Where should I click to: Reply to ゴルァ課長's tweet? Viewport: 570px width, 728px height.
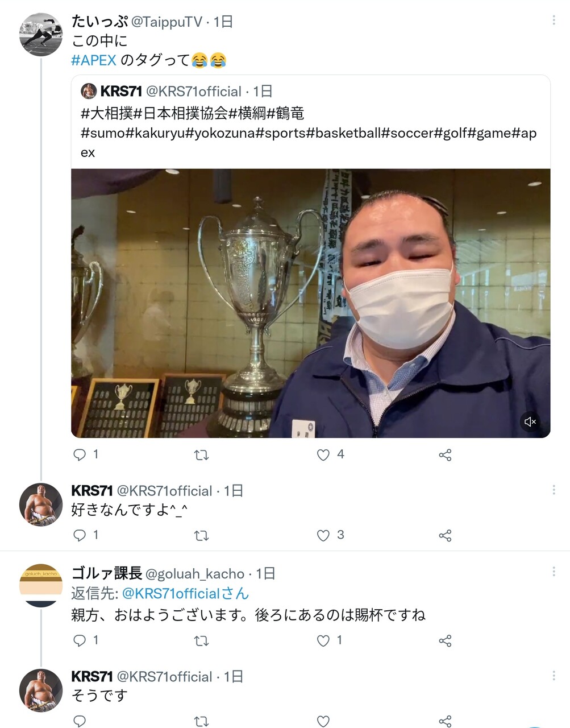tap(80, 640)
